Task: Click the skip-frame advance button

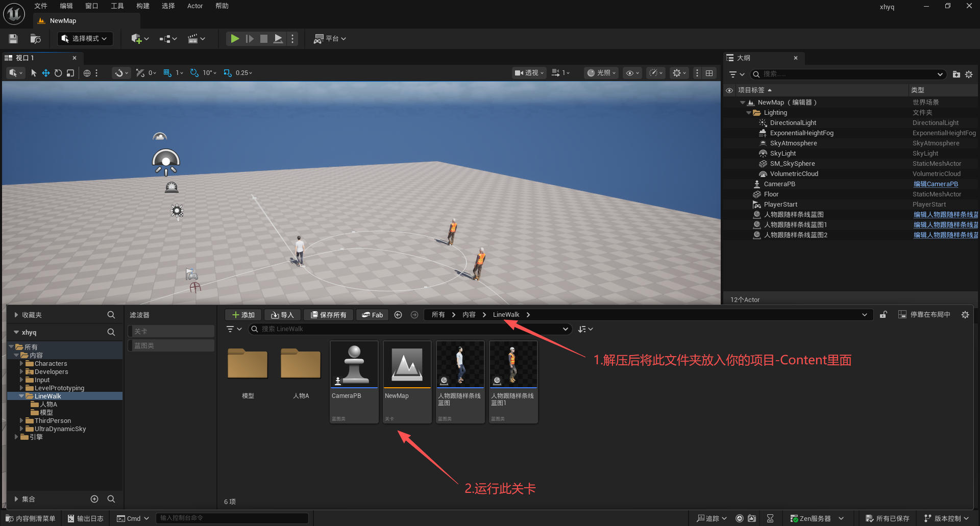Action: point(250,39)
